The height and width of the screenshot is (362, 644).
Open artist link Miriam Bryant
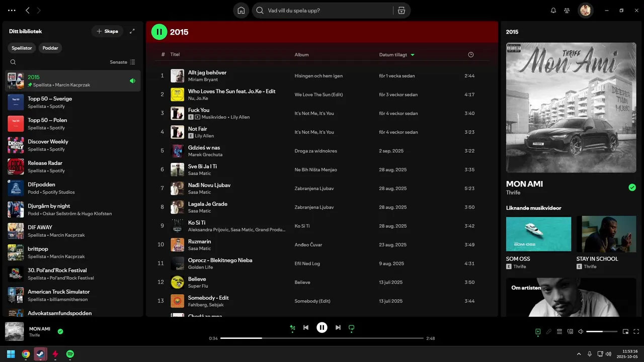point(204,79)
